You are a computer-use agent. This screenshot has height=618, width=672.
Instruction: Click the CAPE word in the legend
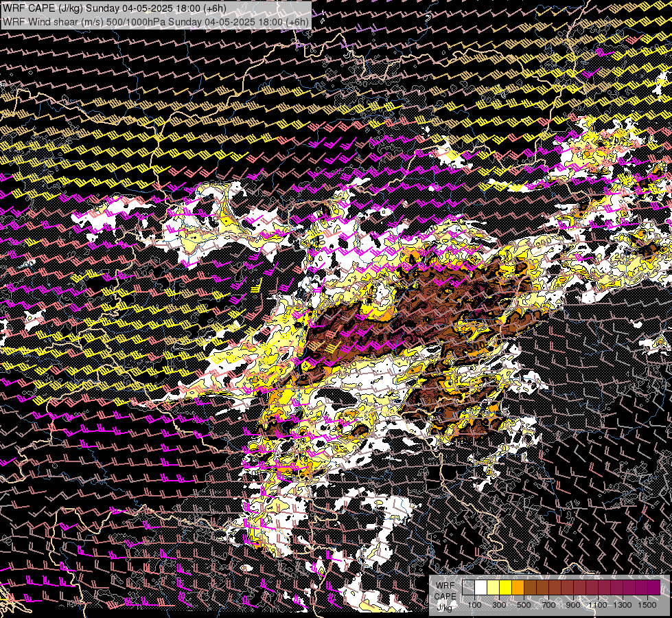pyautogui.click(x=445, y=597)
